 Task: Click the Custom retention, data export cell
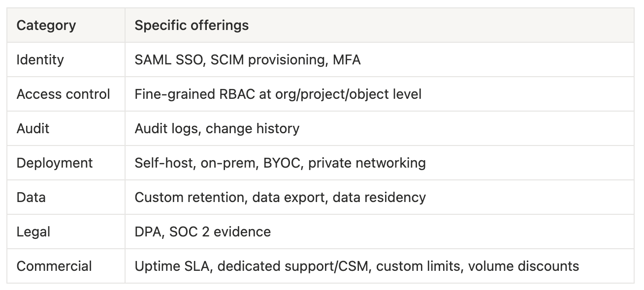coord(380,197)
